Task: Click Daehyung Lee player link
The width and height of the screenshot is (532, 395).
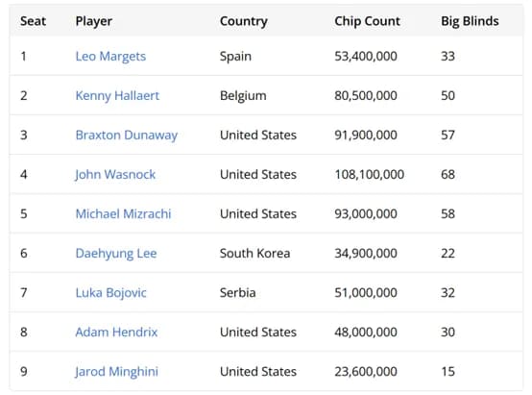Action: pyautogui.click(x=116, y=254)
